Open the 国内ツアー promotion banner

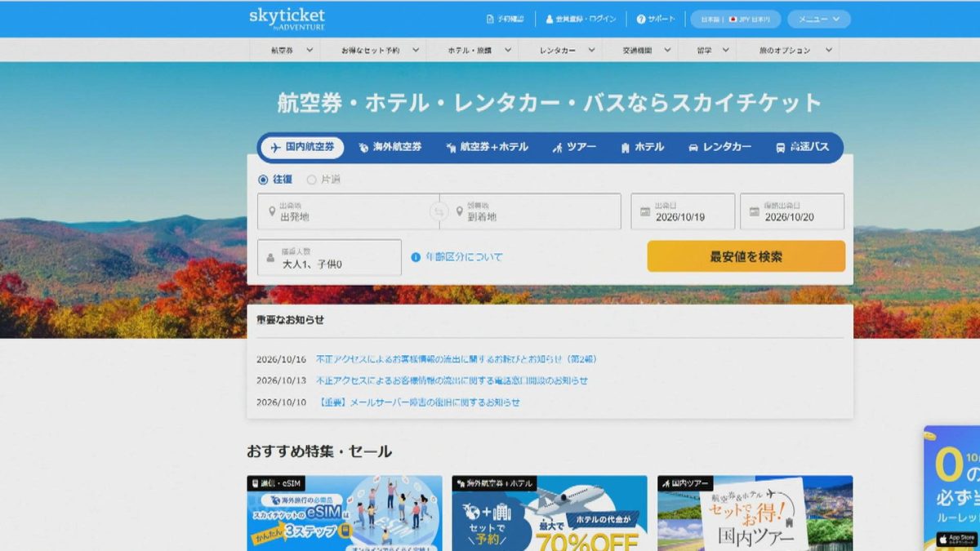tap(755, 513)
